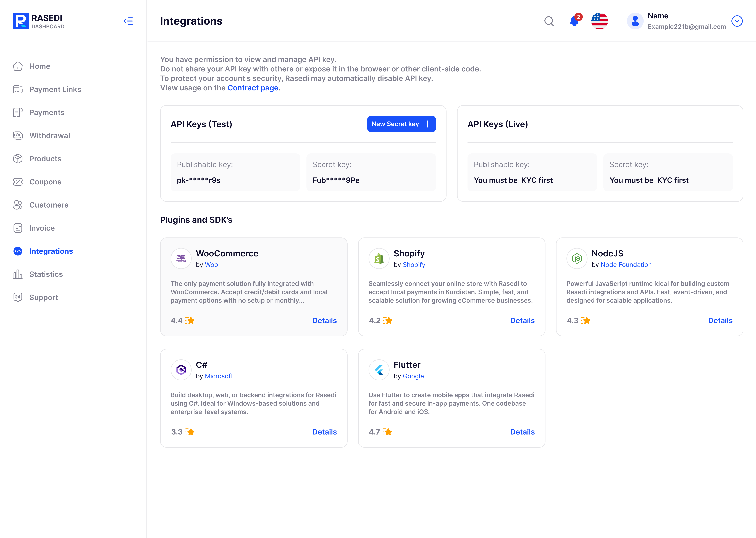The image size is (756, 538).
Task: Follow the Contract page link
Action: point(253,88)
